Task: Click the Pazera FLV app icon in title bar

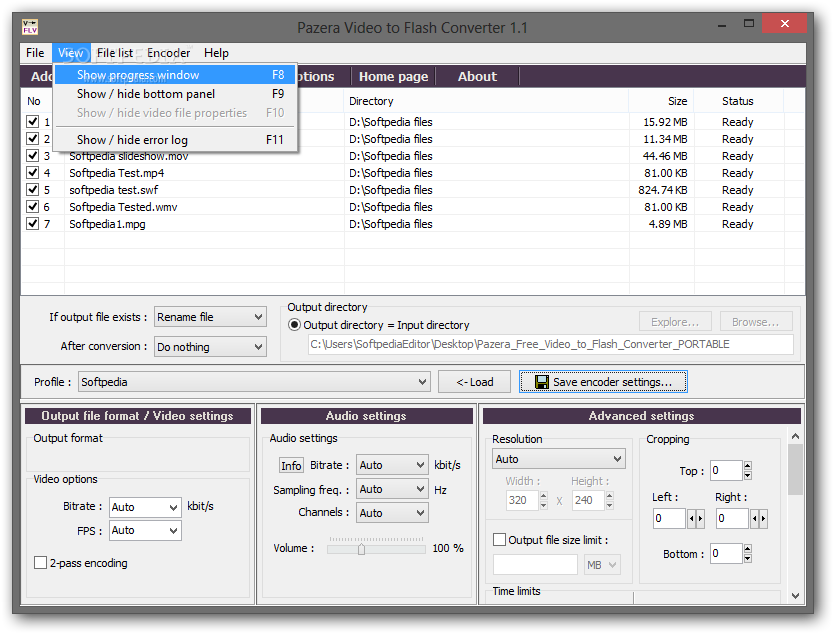Action: point(30,27)
